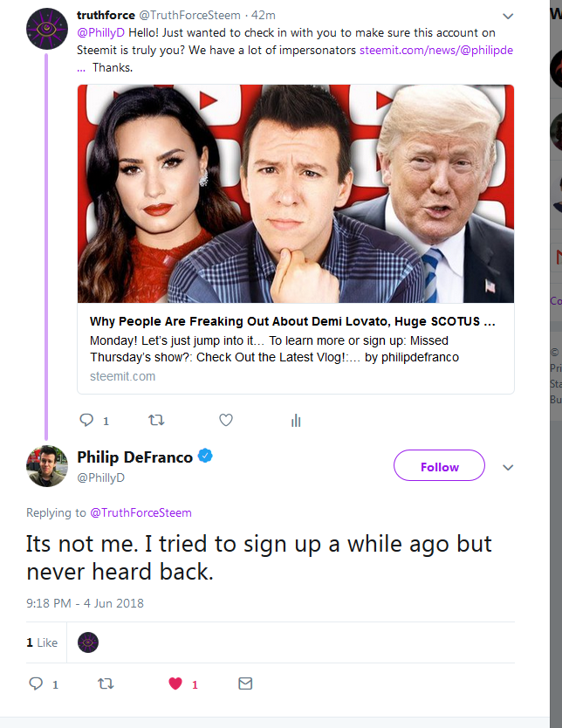View tweet activity analytics icon
Image resolution: width=562 pixels, height=728 pixels.
point(296,421)
